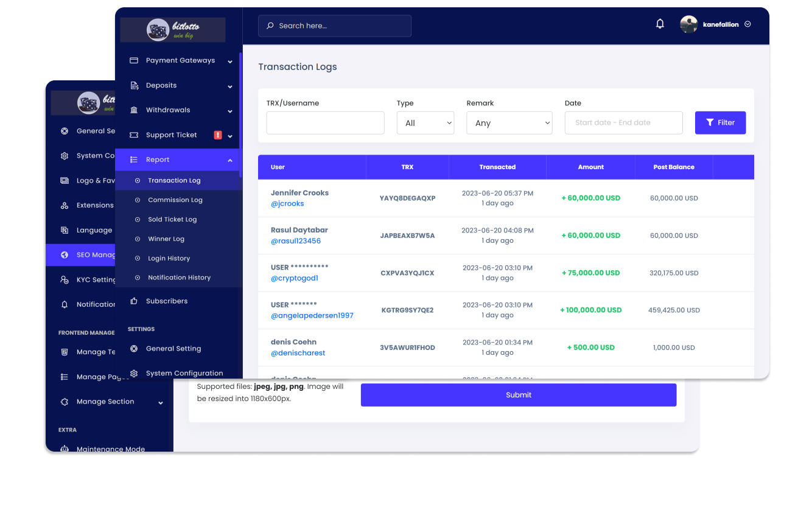Click the Start date - End date field
812x532 pixels.
tap(623, 123)
